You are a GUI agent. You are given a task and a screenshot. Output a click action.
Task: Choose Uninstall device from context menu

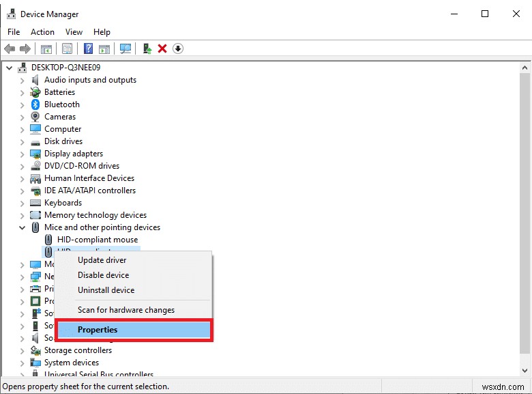[133, 290]
